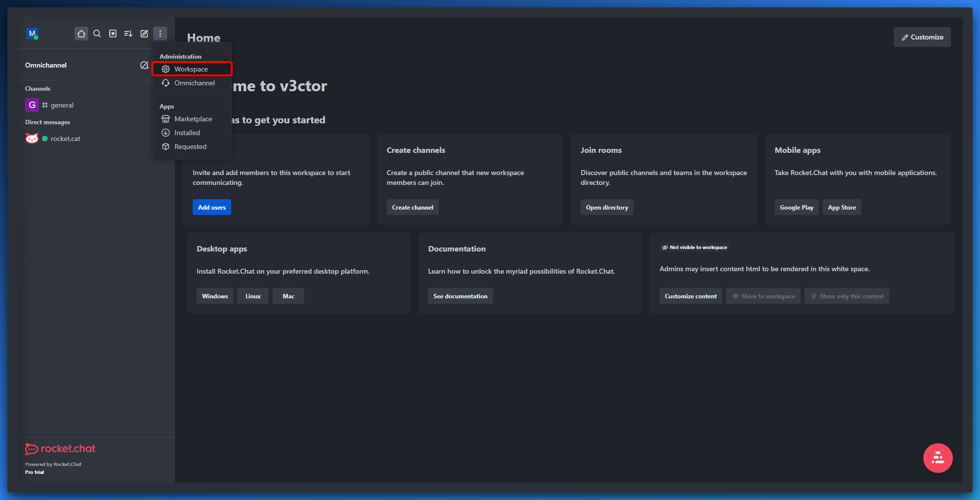Screen dimensions: 980x500
Task: Click Open directory button
Action: point(607,207)
